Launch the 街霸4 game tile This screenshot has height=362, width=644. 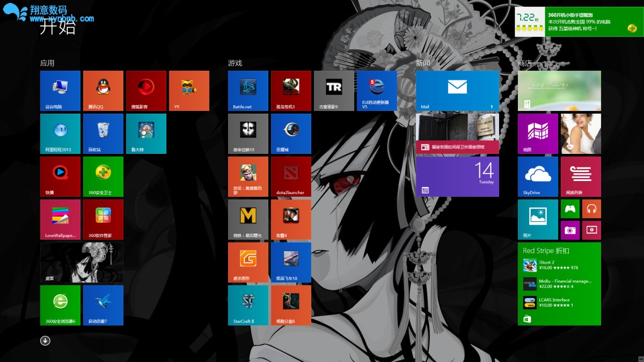point(291,219)
